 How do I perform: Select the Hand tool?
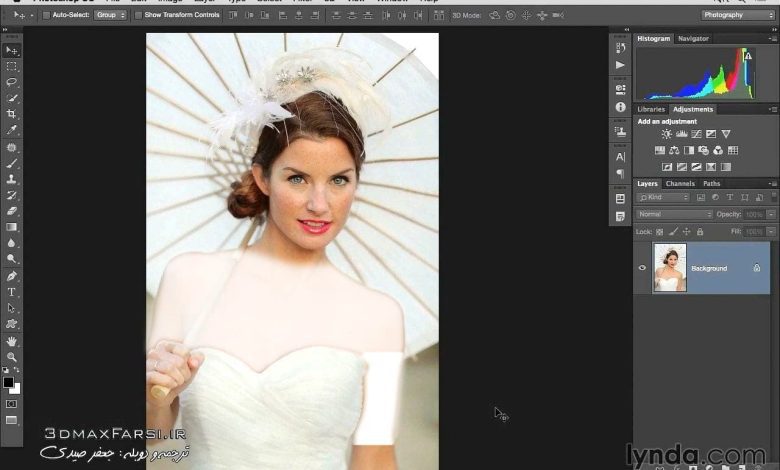point(11,341)
